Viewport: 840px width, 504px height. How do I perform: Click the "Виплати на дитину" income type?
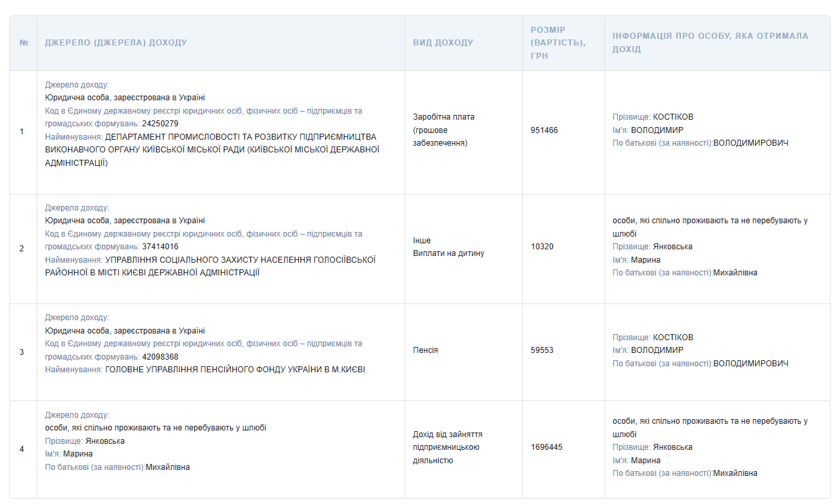pyautogui.click(x=448, y=253)
